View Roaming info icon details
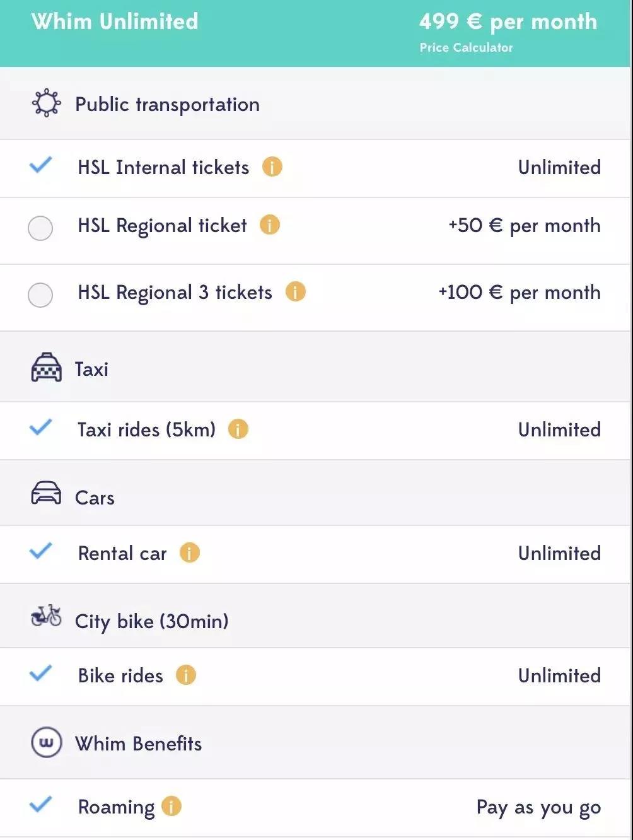 [171, 806]
